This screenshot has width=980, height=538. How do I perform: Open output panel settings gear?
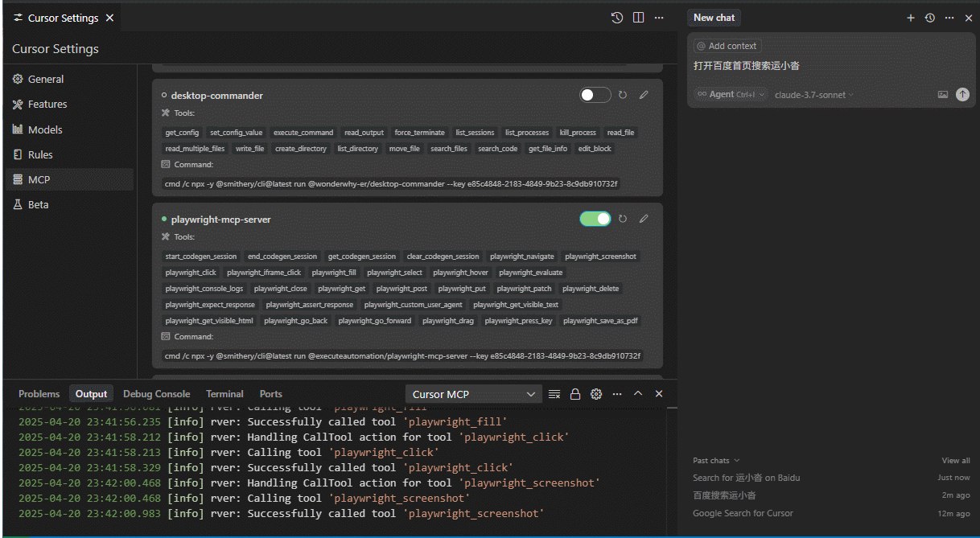point(596,394)
